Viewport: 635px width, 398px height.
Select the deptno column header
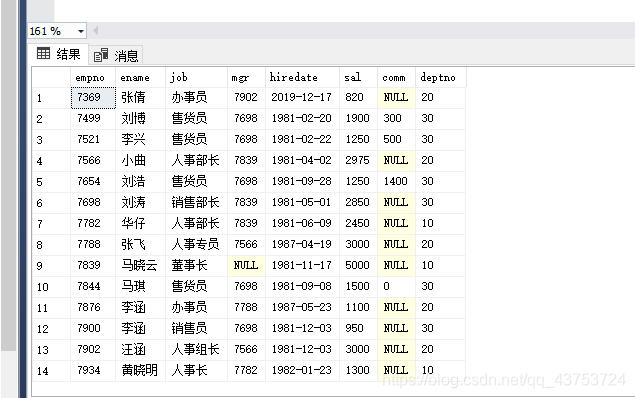(441, 77)
